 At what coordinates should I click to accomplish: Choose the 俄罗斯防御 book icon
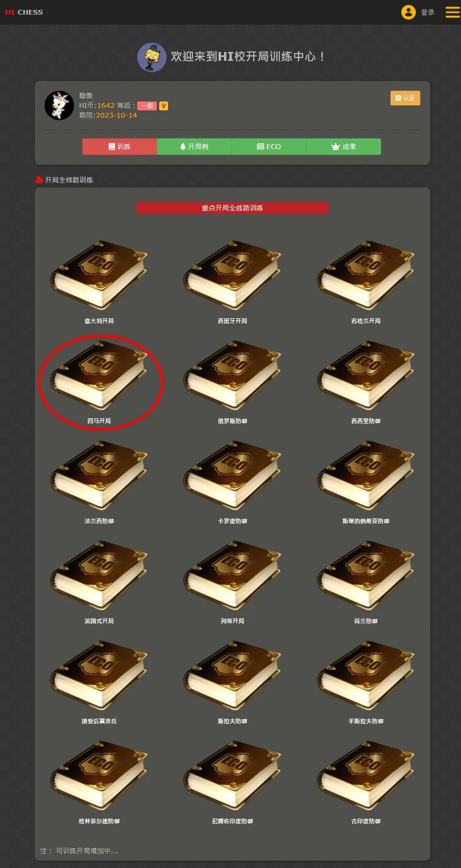point(232,375)
